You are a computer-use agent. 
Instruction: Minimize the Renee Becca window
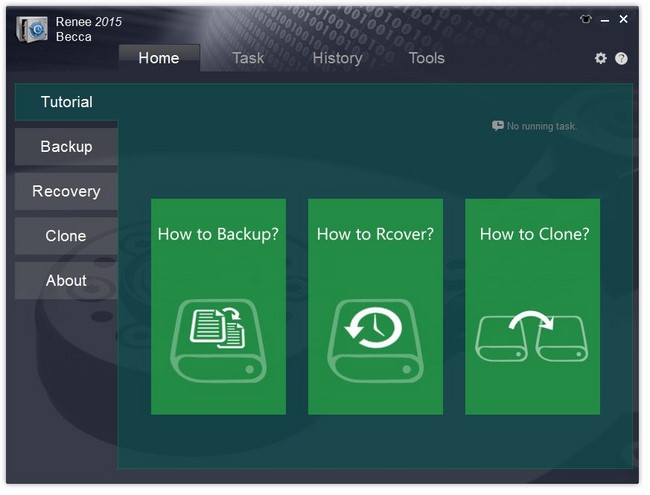(x=605, y=19)
